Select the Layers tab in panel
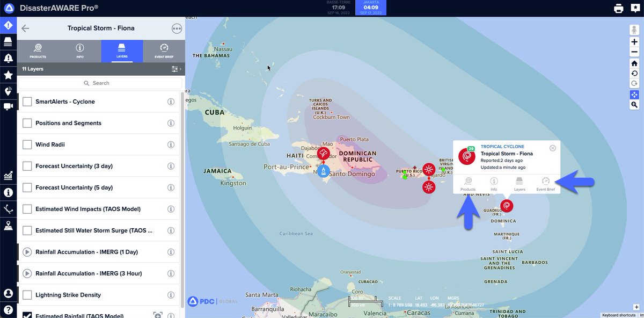The image size is (644, 318). click(x=122, y=51)
